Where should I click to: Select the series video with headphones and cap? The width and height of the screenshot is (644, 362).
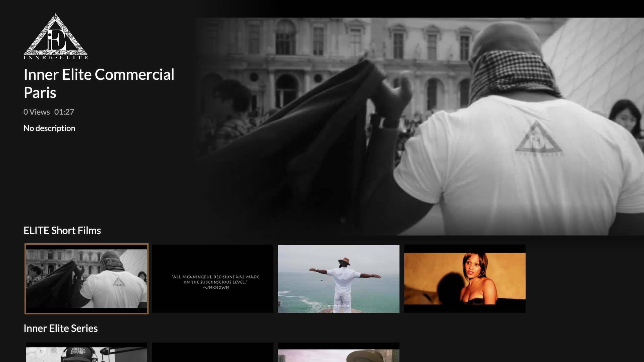87,353
